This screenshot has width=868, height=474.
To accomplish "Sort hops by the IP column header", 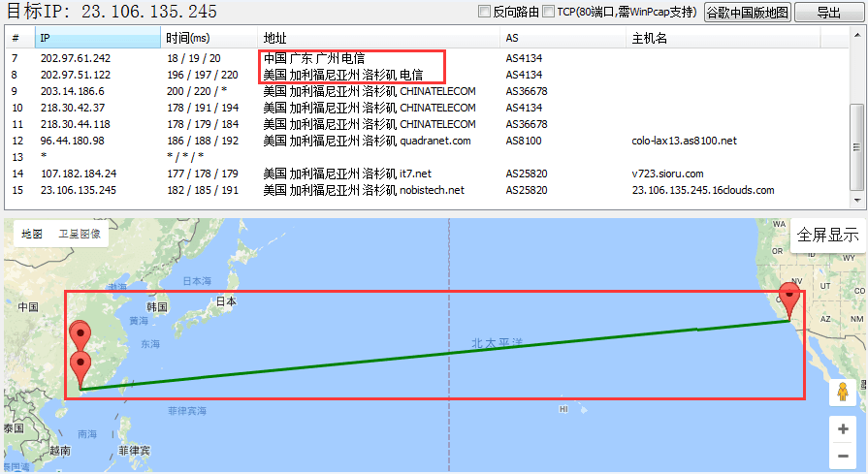I will coord(97,38).
